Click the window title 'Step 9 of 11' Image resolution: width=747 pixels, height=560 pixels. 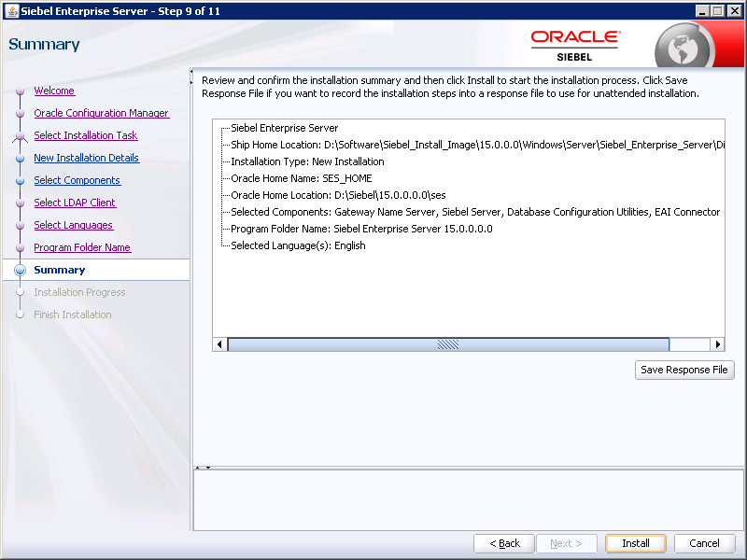190,11
